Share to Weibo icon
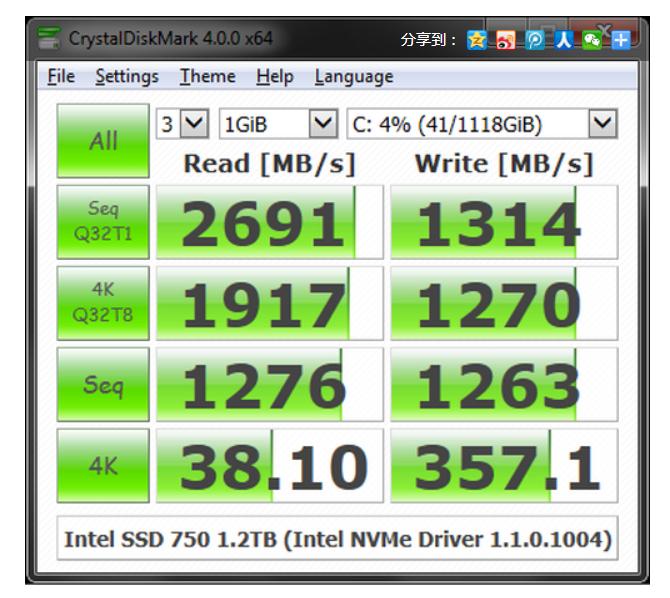This screenshot has width=670, height=598. 505,41
